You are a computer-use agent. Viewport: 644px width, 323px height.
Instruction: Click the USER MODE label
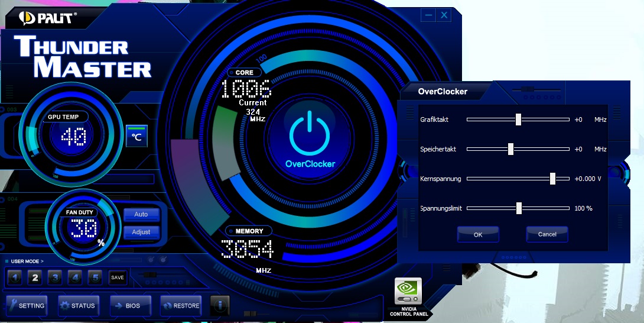27,261
